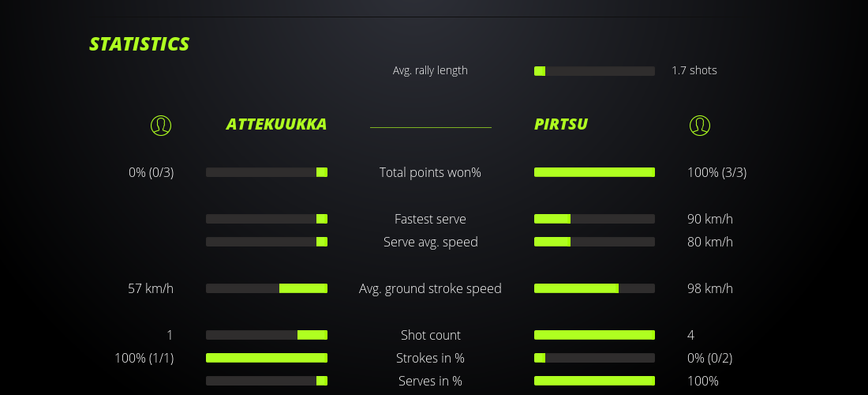Click the STATISTICS section heading
The height and width of the screenshot is (395, 868).
coord(140,43)
